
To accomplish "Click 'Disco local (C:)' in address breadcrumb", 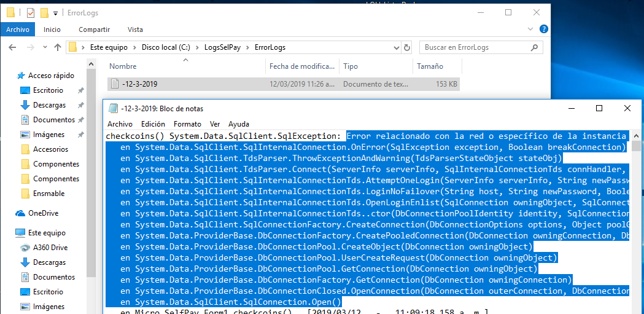I will pyautogui.click(x=166, y=47).
